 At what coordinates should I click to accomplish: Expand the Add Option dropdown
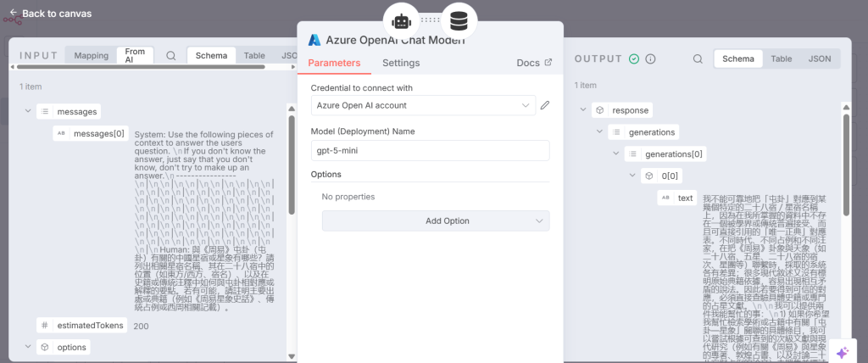(x=436, y=221)
